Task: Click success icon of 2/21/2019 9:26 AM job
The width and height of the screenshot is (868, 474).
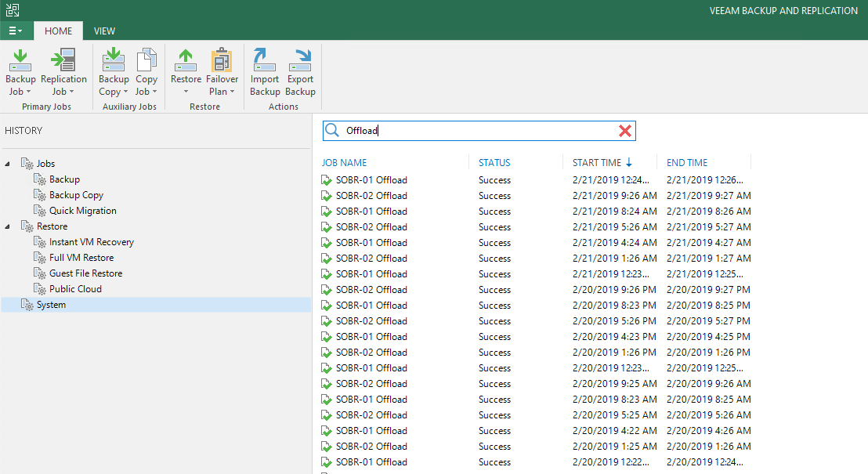Action: [327, 195]
